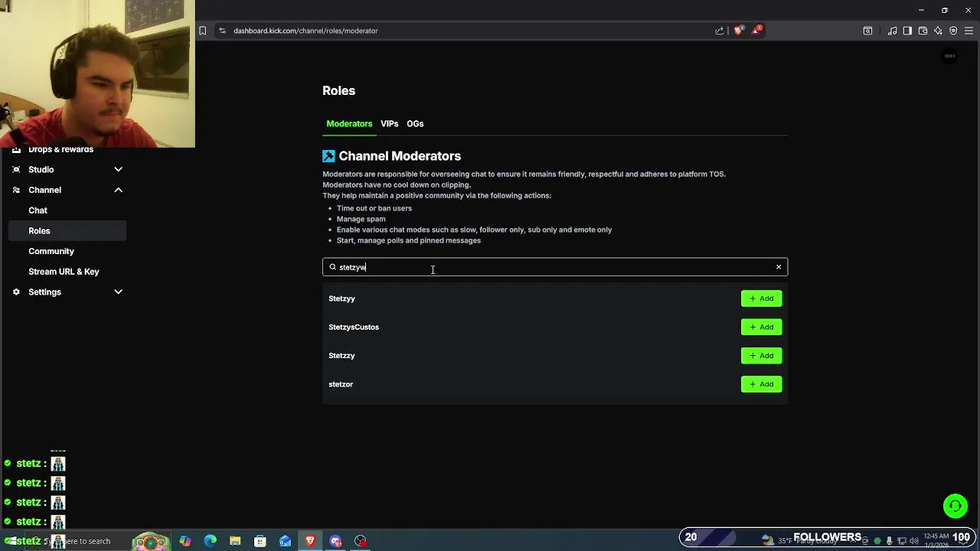Viewport: 980px width, 551px height.
Task: Switch to the OGs tab
Action: 415,124
